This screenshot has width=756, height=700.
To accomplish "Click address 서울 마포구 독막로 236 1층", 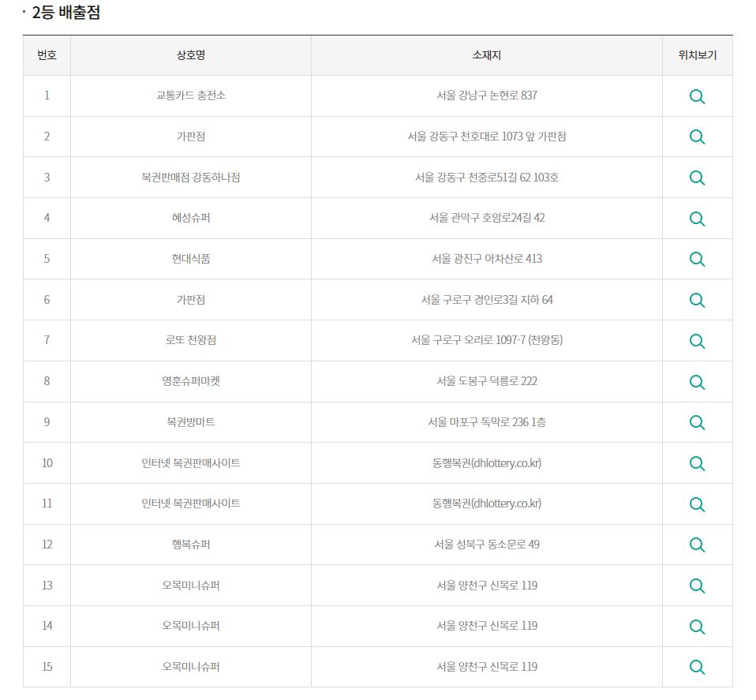I will coord(486,422).
